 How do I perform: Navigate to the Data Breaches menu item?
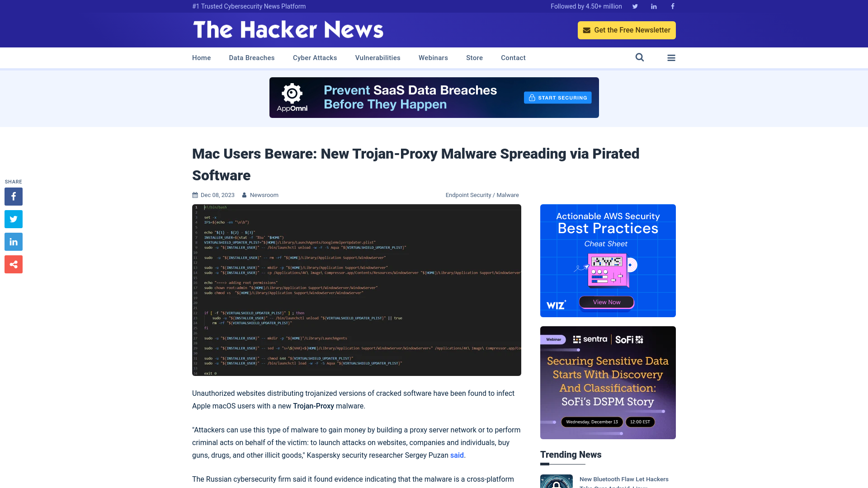(251, 58)
